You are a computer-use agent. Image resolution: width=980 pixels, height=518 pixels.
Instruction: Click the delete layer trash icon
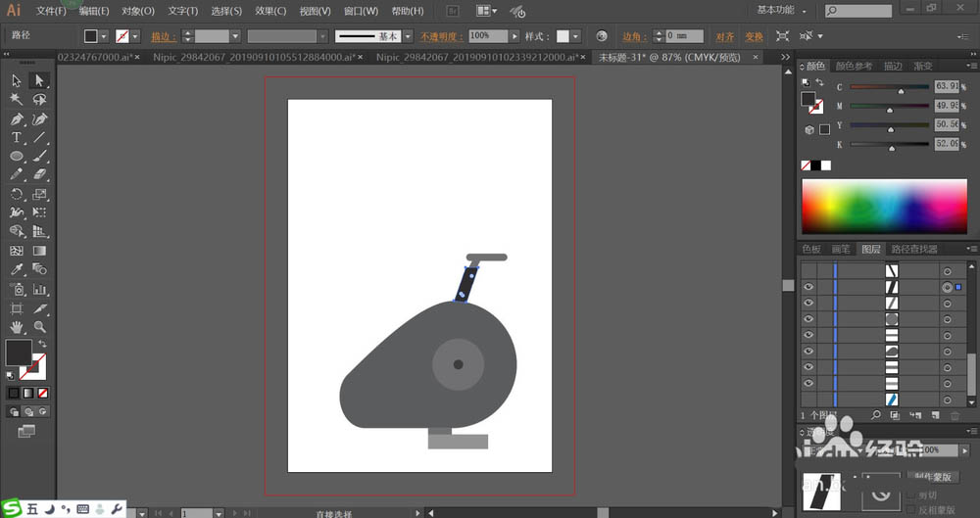[x=955, y=415]
